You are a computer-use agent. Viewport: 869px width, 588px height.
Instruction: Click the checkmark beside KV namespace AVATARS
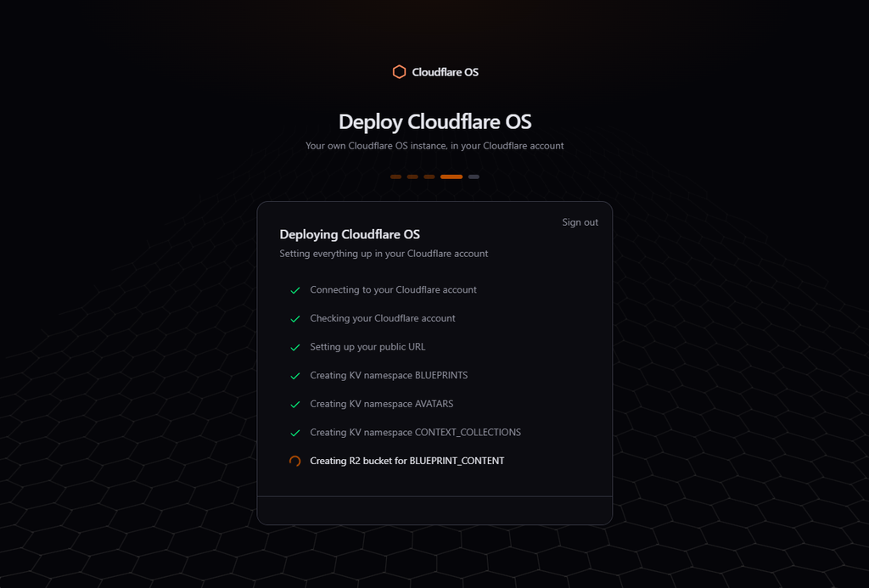click(295, 405)
